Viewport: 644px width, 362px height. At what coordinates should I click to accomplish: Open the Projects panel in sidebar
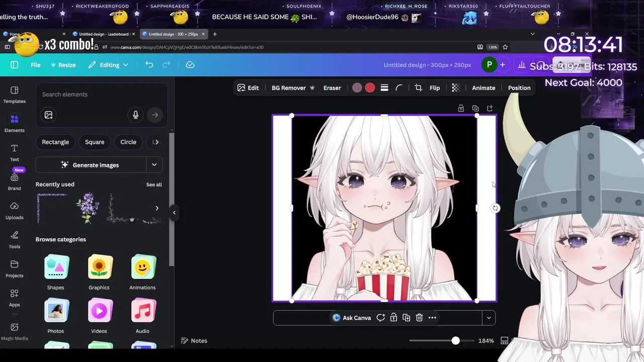click(x=14, y=268)
